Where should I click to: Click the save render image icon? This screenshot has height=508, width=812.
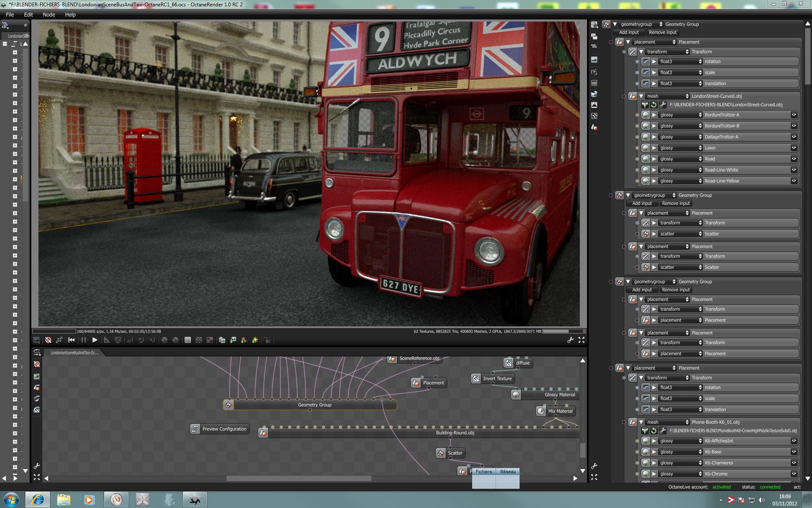pos(233,340)
